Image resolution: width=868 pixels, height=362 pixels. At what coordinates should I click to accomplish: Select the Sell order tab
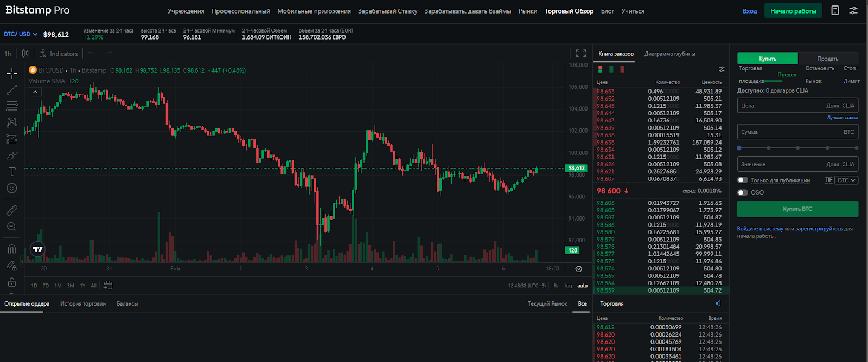(828, 59)
